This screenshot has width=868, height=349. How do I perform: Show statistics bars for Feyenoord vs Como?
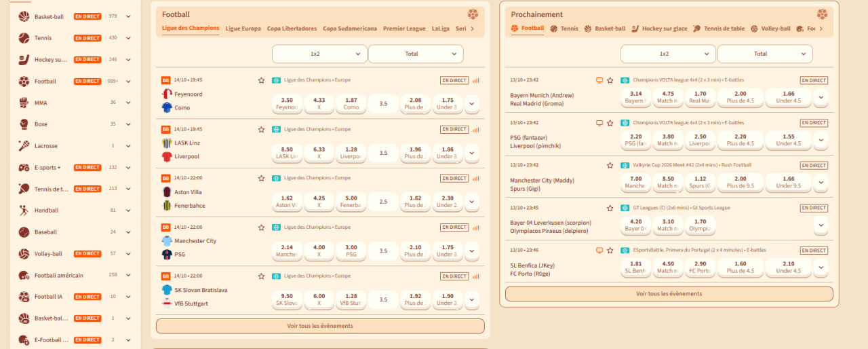[x=476, y=80]
